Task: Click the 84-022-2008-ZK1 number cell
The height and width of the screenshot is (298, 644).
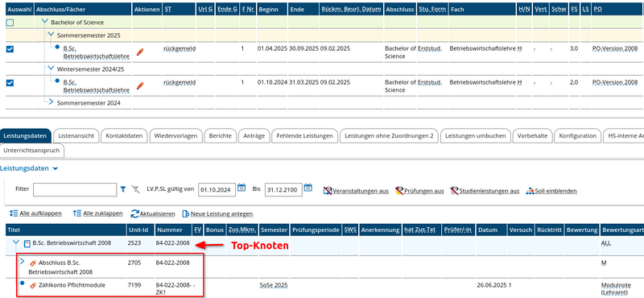Action: pos(174,289)
